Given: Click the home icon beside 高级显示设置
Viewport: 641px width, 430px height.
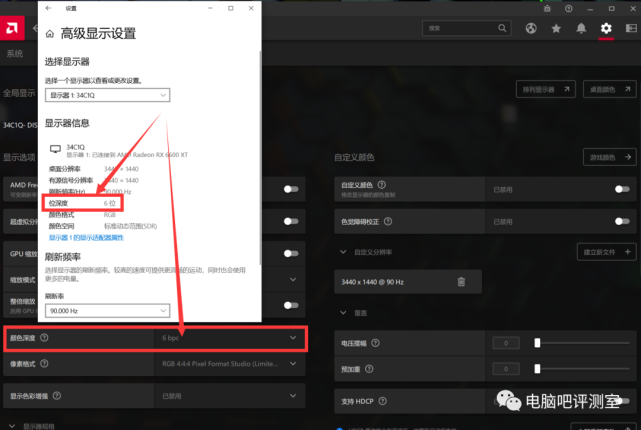Looking at the screenshot, I should click(50, 34).
